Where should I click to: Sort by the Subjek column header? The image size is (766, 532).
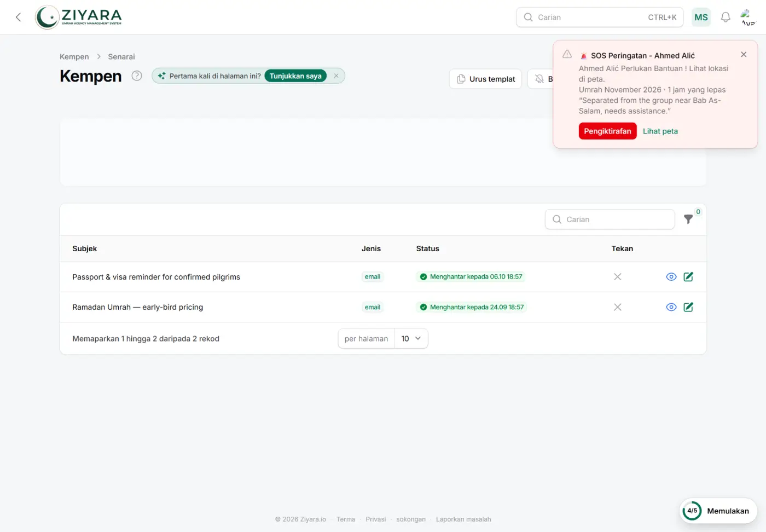[x=85, y=248]
